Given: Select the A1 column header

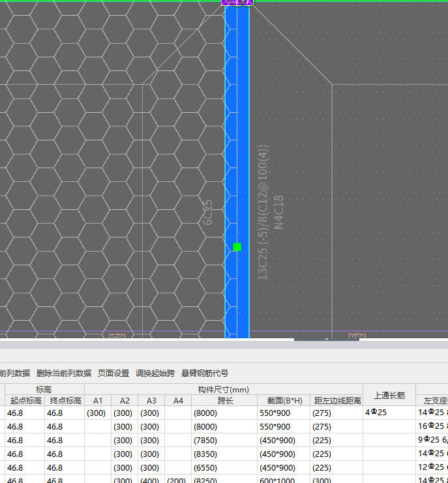Looking at the screenshot, I should (x=98, y=401).
